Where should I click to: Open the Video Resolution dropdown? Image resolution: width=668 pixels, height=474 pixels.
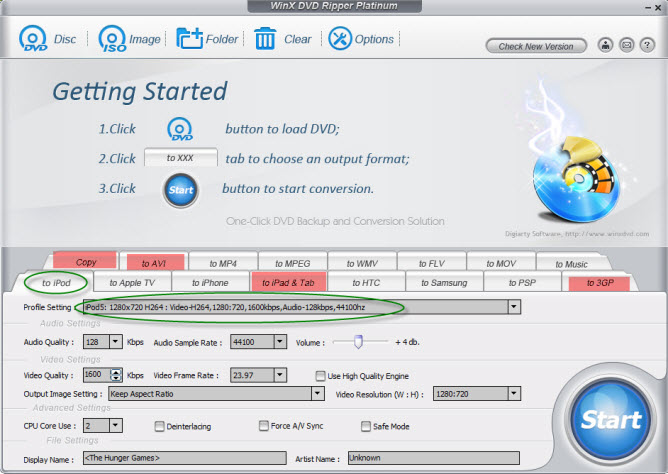514,394
